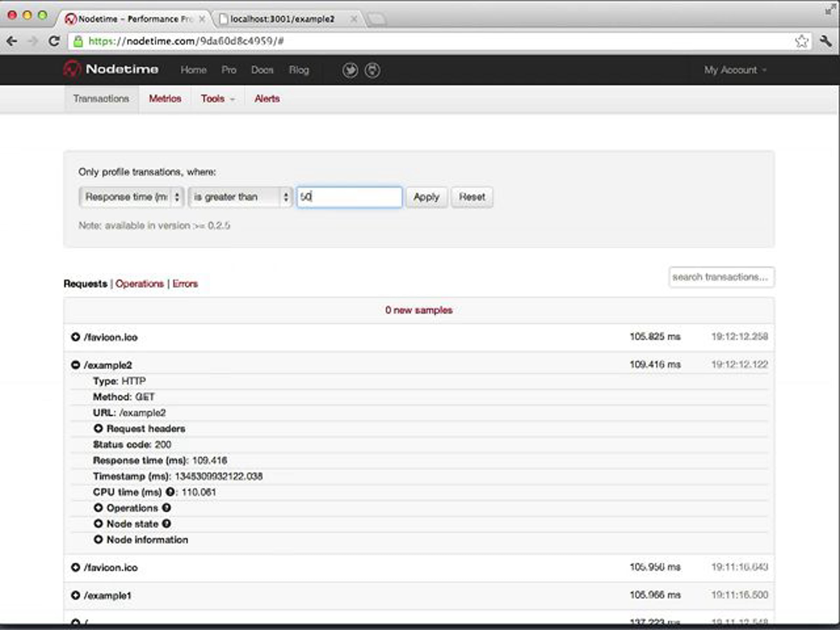Close the Nodetime Performance tab
The width and height of the screenshot is (840, 630).
[202, 19]
